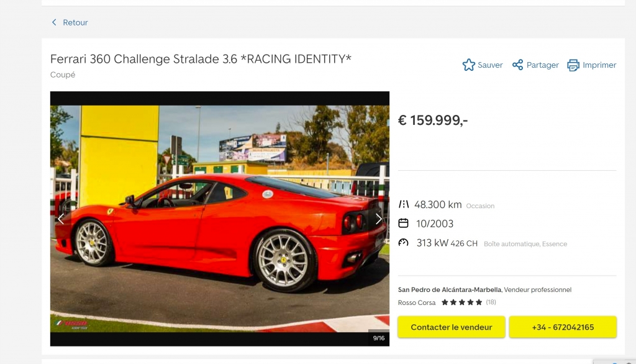The width and height of the screenshot is (636, 364).
Task: Click the Sauver star icon
Action: point(468,65)
